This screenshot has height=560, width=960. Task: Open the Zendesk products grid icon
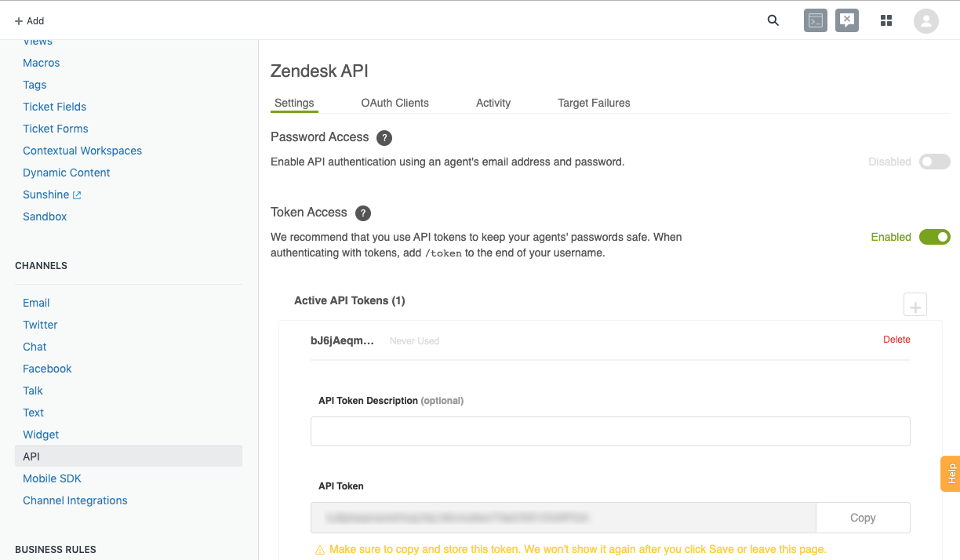point(886,20)
